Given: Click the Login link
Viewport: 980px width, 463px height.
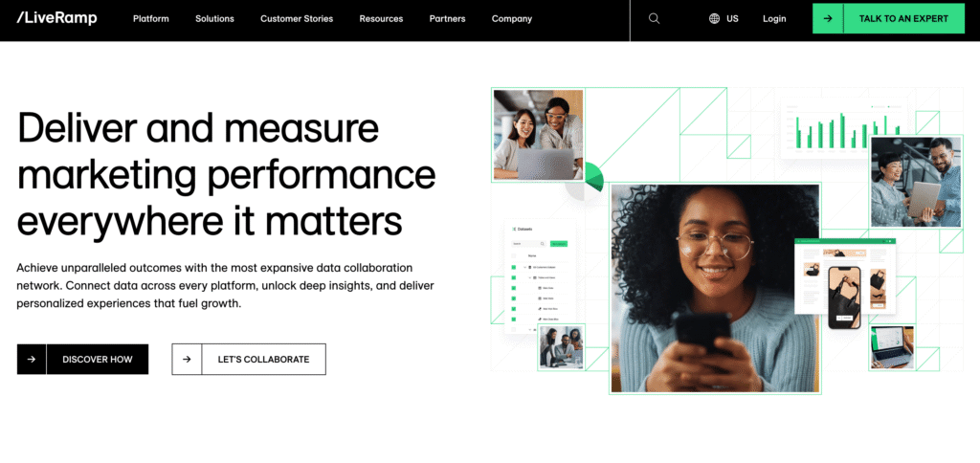Looking at the screenshot, I should [x=774, y=19].
